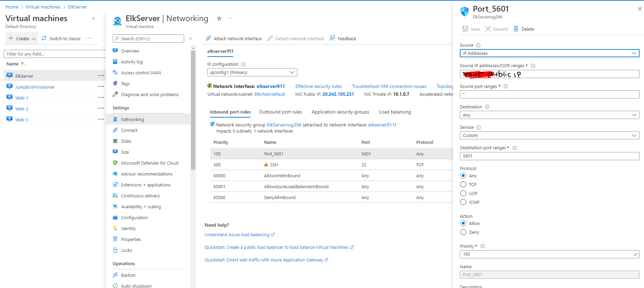Image resolution: width=644 pixels, height=288 pixels.
Task: Click Troubleshoot VM connection issues link
Action: point(389,86)
